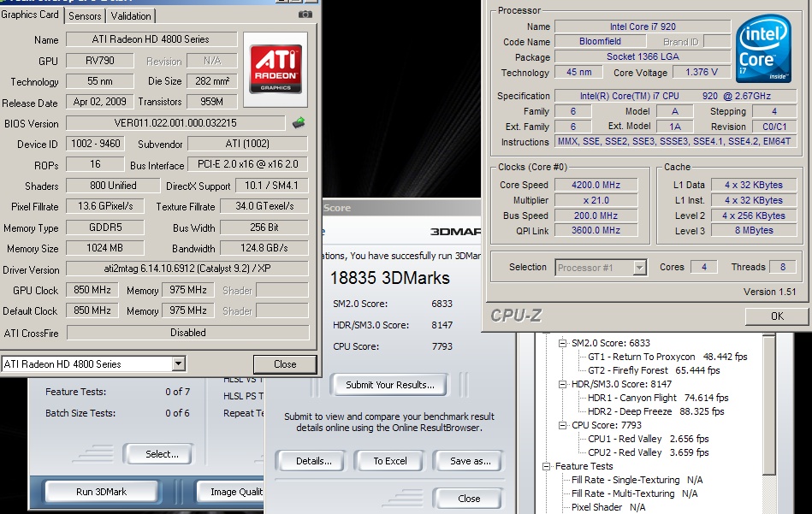The height and width of the screenshot is (514, 812).
Task: Click the GPU Clock 850 MHz field
Action: tap(92, 290)
